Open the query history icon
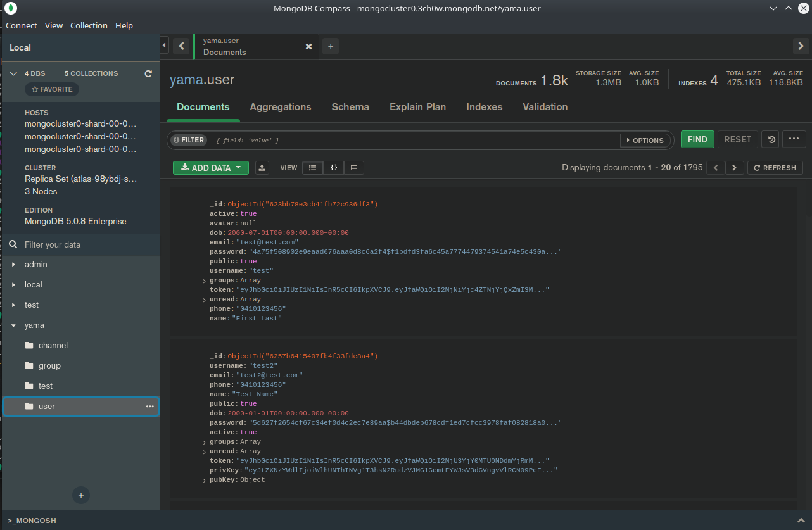This screenshot has height=530, width=812. pyautogui.click(x=771, y=140)
